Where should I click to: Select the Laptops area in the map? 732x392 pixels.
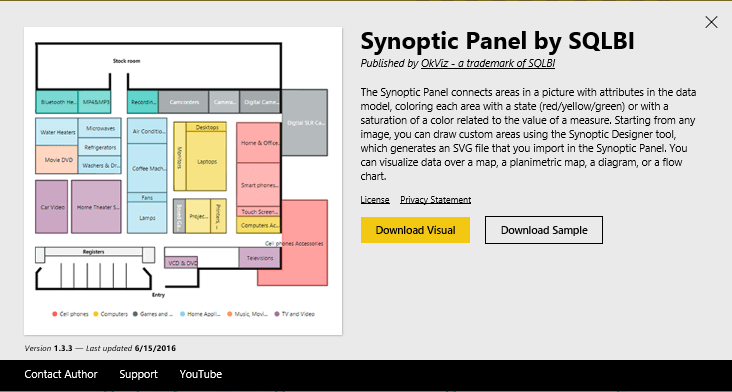click(x=206, y=161)
